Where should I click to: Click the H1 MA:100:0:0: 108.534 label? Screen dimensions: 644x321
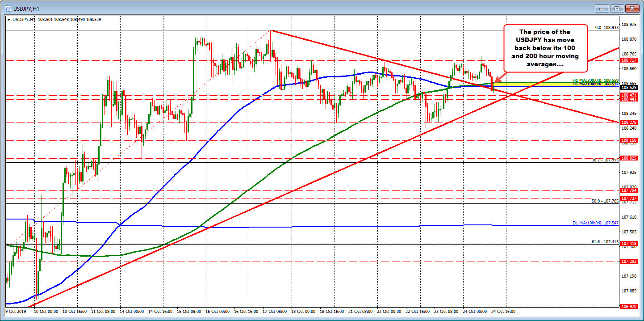click(x=596, y=84)
